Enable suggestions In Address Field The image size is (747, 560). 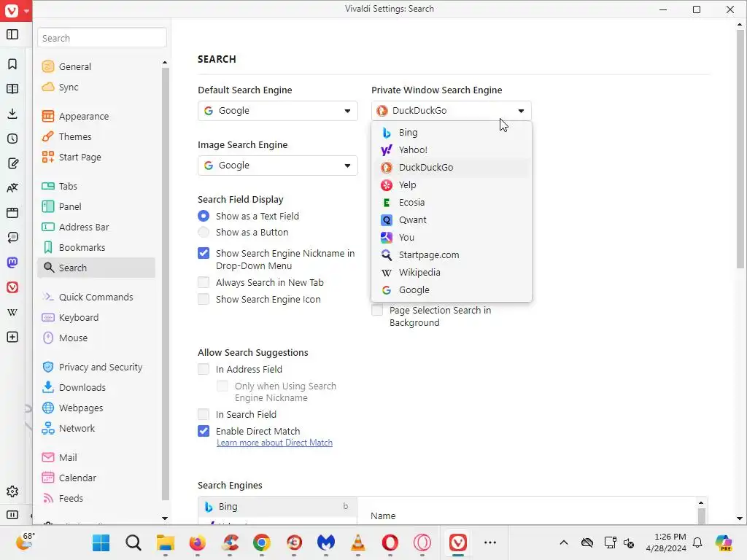click(204, 370)
